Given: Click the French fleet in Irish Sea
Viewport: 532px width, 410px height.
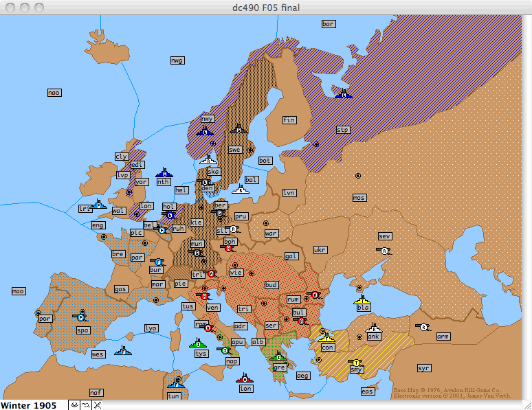Looking at the screenshot, I should point(98,205).
